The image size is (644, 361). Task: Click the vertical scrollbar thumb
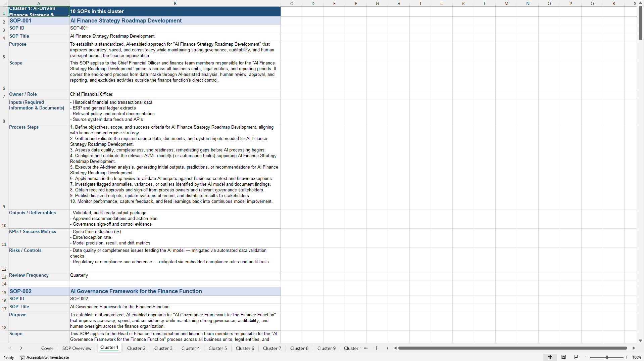[x=640, y=23]
